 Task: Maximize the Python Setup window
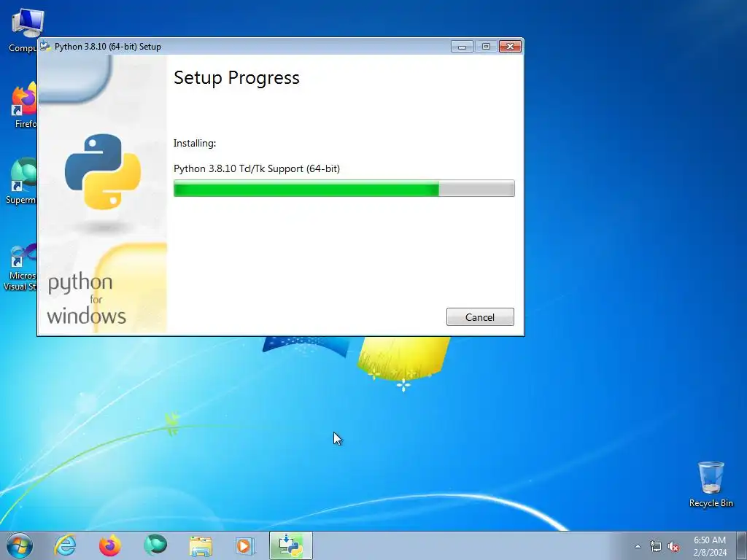486,46
